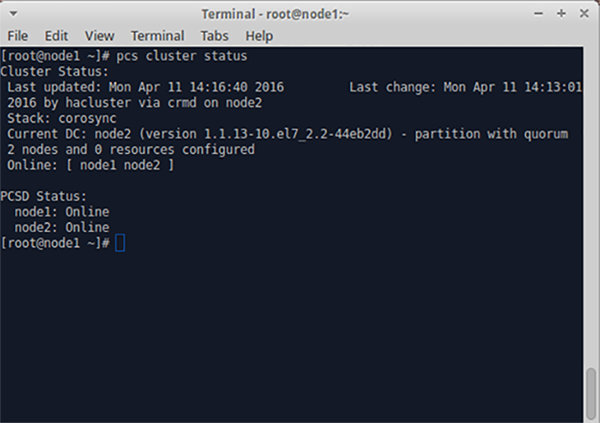Click the 'PCSD Status:' heading

coord(43,196)
